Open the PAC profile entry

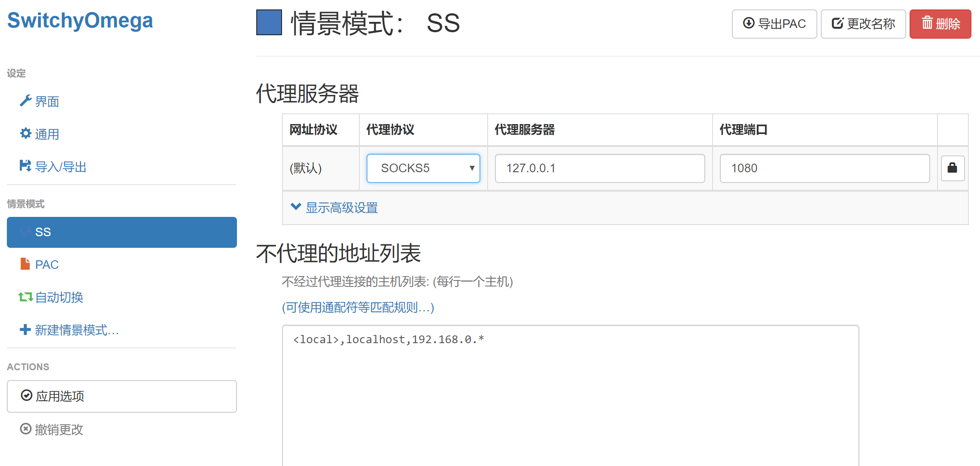click(x=47, y=265)
